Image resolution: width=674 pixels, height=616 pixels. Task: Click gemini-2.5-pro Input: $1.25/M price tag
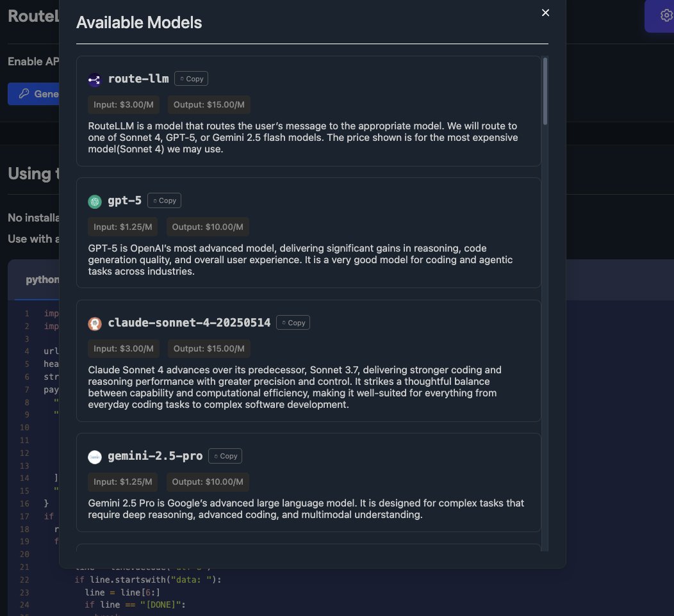(x=123, y=482)
